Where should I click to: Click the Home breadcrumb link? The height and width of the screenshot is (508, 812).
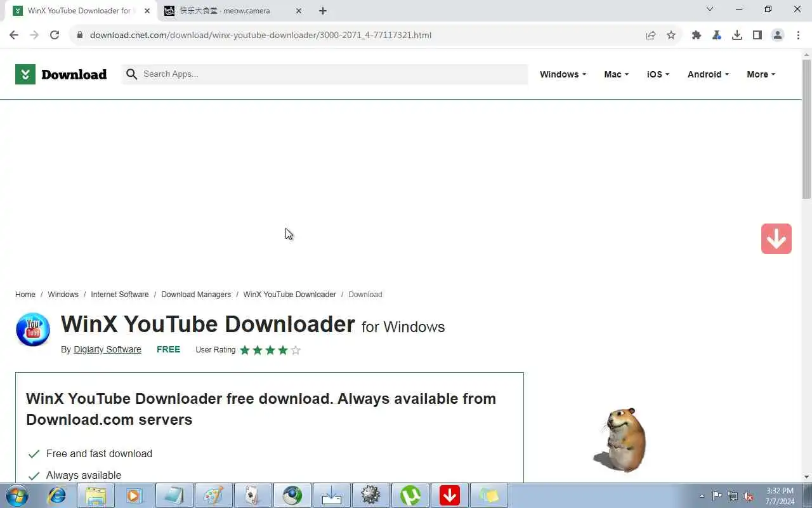[x=25, y=295]
